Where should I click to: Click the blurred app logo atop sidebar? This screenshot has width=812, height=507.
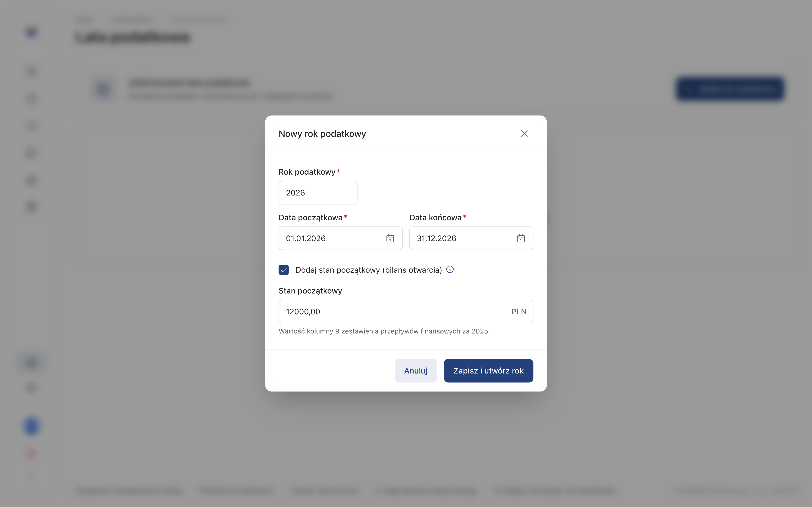tap(32, 32)
